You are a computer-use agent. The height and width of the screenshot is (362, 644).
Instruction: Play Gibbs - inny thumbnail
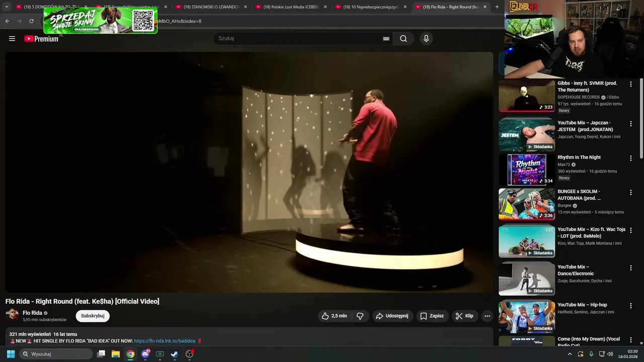[527, 96]
